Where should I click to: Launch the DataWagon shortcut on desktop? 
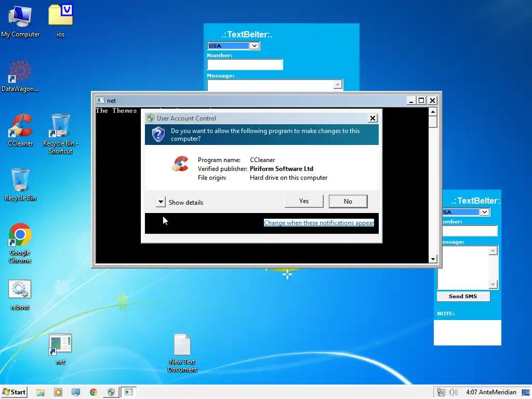tap(20, 76)
